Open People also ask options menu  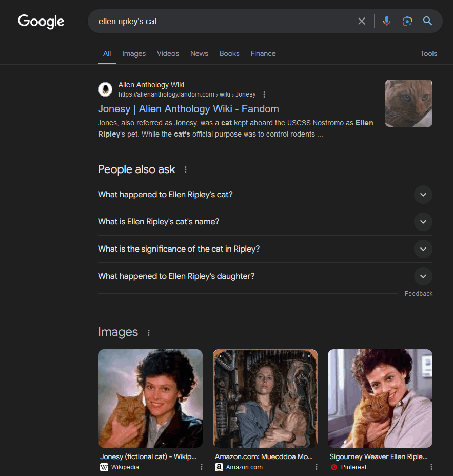[x=186, y=169]
